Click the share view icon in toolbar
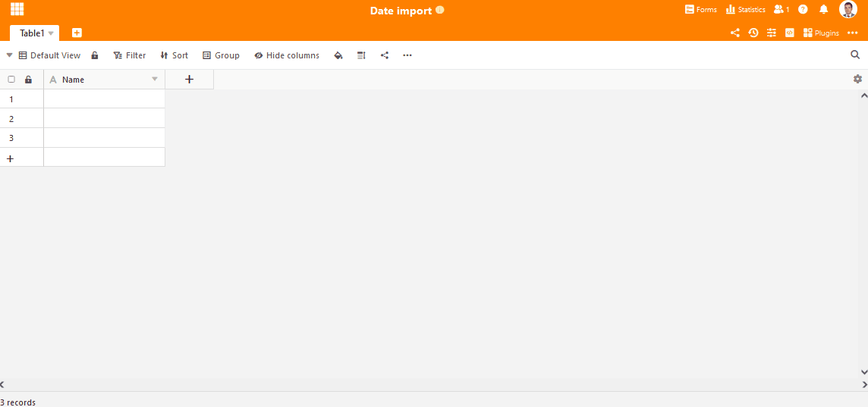Viewport: 868px width, 407px height. click(x=385, y=55)
